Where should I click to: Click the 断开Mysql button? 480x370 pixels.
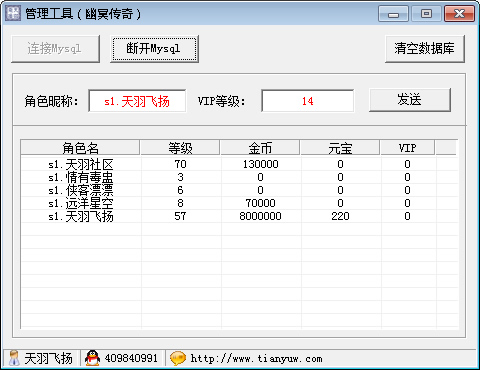(x=154, y=49)
